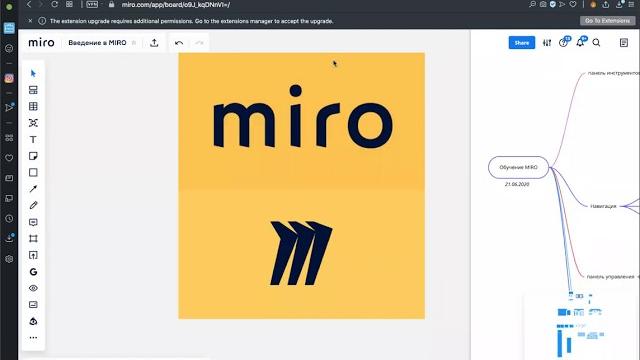Click the blue Share button
Screen dimensions: 640x360
[x=522, y=42]
